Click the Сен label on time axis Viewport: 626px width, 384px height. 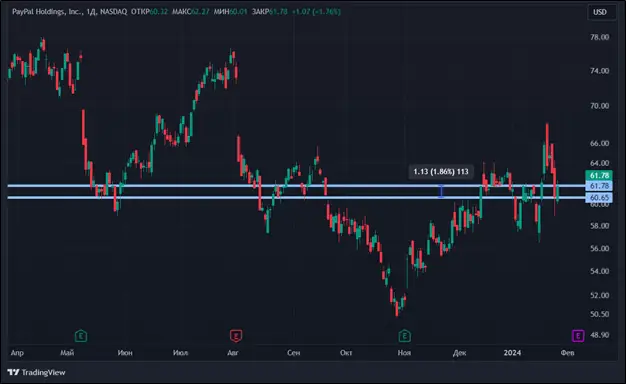(293, 353)
